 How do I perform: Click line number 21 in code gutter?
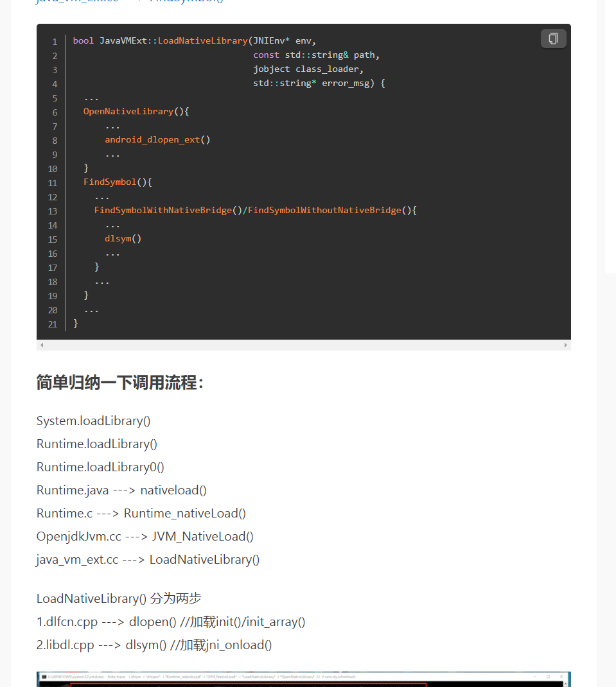(x=52, y=324)
